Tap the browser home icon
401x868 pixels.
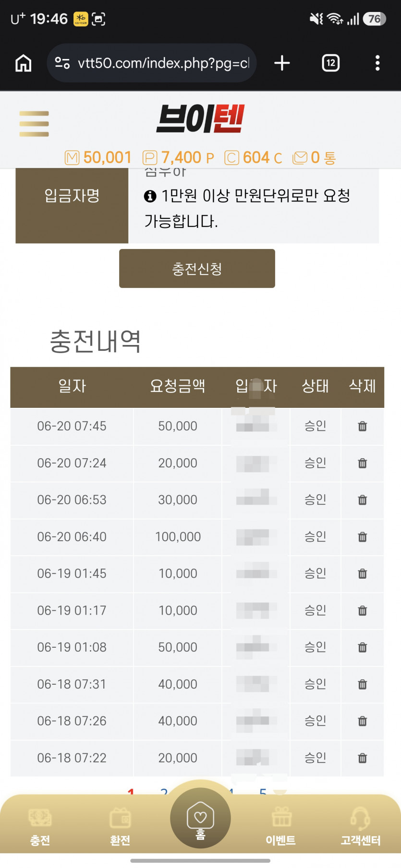point(24,63)
